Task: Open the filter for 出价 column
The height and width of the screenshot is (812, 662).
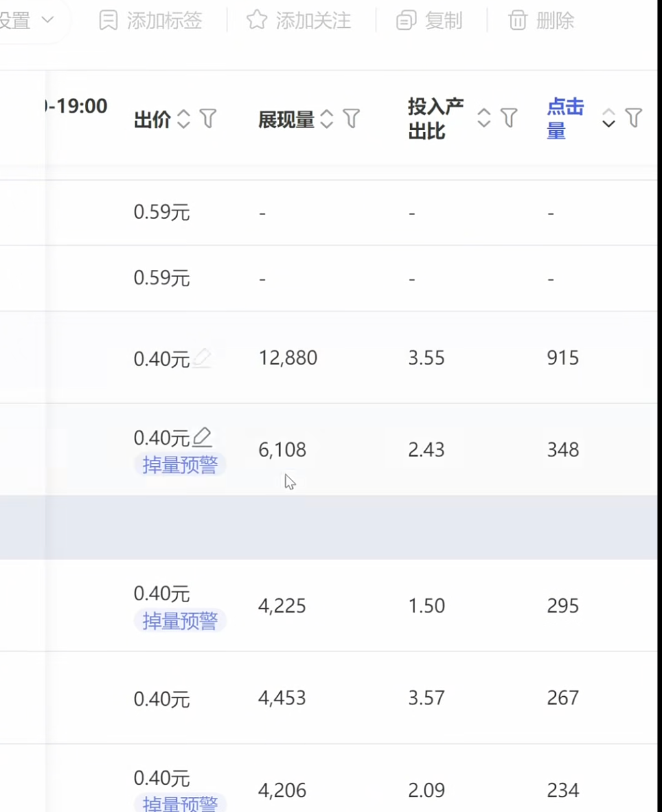Action: click(x=208, y=118)
